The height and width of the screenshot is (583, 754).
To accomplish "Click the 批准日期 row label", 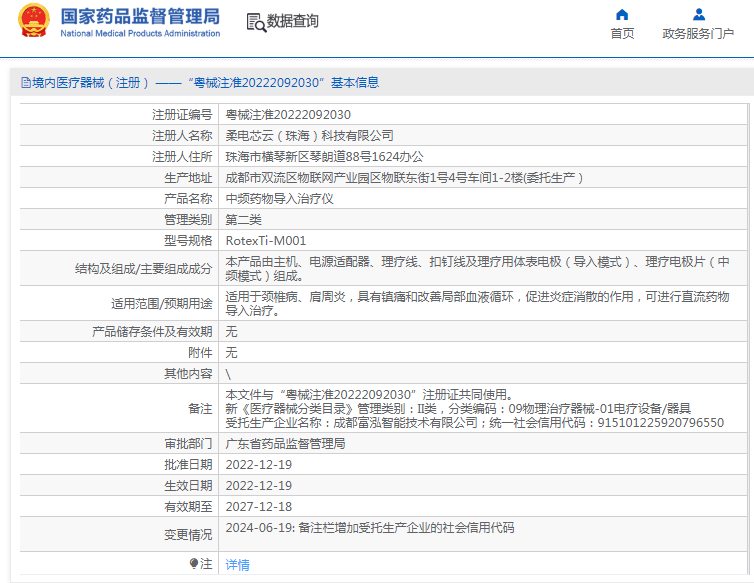I will 188,465.
